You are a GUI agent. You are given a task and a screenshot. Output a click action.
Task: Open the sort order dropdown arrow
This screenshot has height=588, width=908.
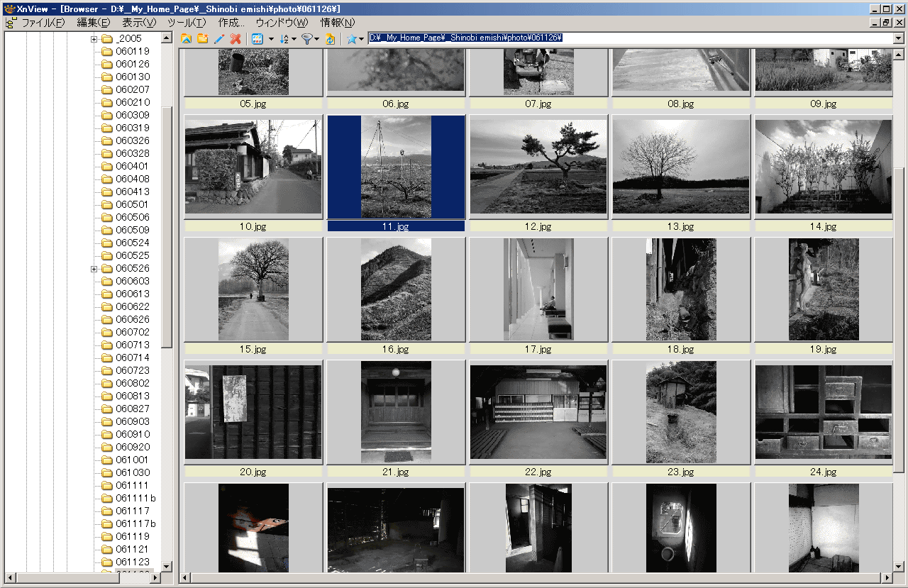tap(294, 38)
